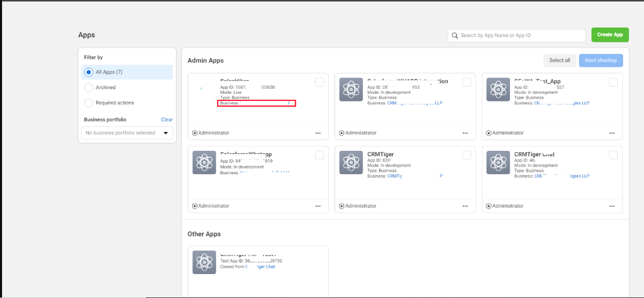
Task: Select the All Apps (7) filter radio
Action: (x=89, y=72)
